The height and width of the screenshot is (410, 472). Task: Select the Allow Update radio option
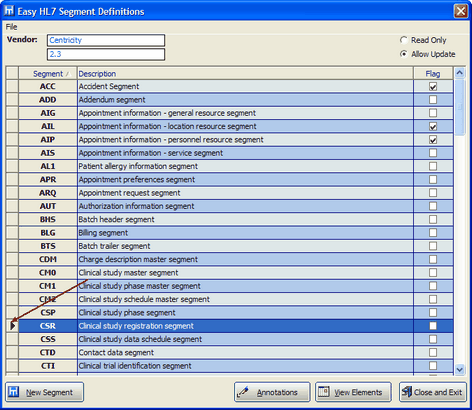(404, 54)
